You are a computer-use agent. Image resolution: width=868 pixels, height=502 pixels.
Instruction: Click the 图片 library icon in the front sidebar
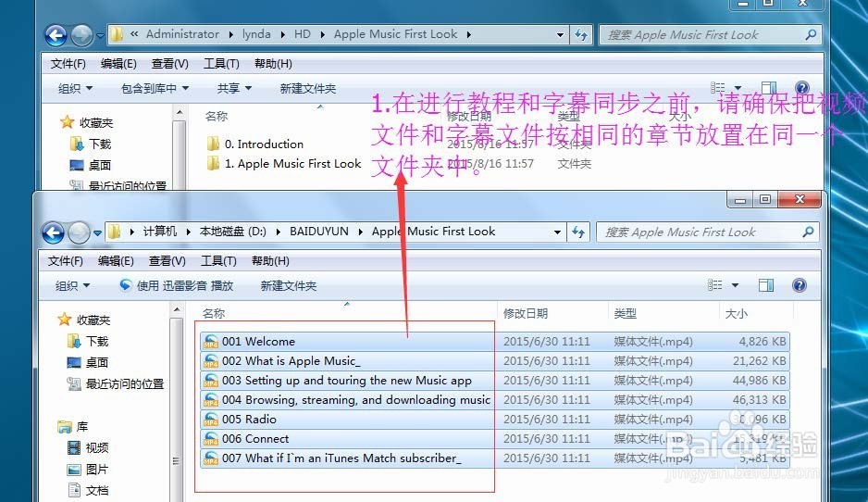click(74, 470)
